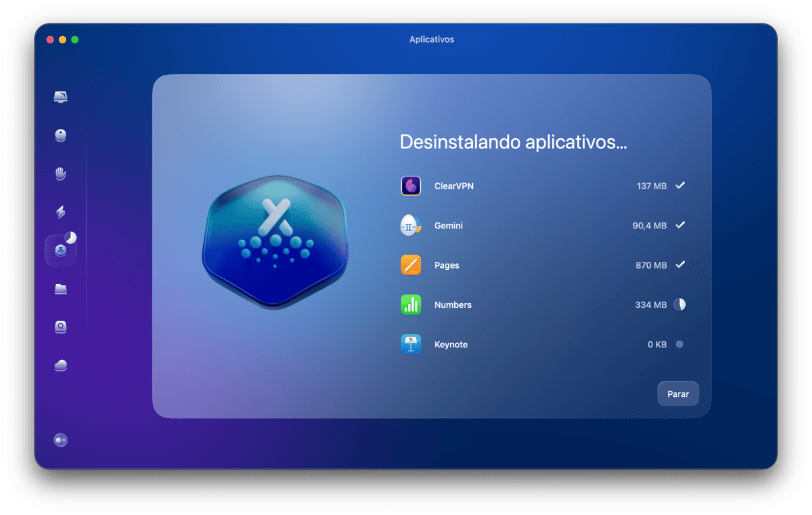812x515 pixels.
Task: Click the Aplicativos window title
Action: point(431,39)
